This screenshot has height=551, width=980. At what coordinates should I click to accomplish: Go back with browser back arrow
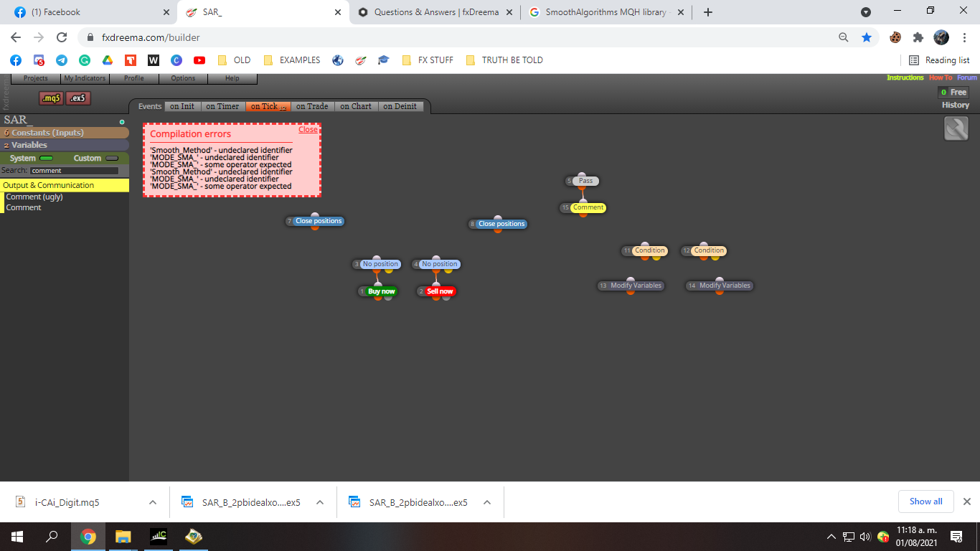click(x=16, y=37)
